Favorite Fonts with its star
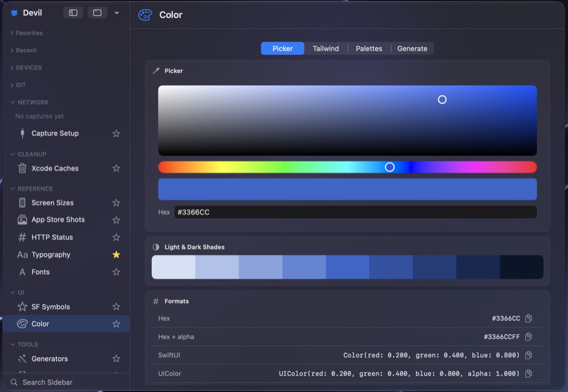Image resolution: width=568 pixels, height=392 pixels. (116, 272)
